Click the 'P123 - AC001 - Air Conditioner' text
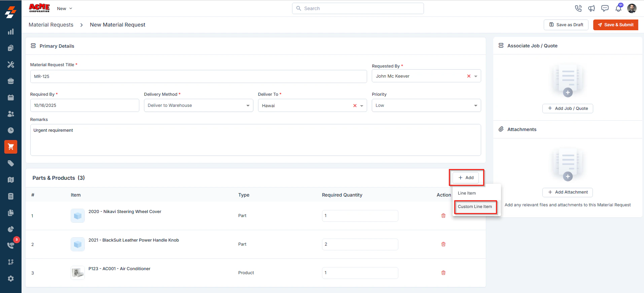 click(x=119, y=269)
